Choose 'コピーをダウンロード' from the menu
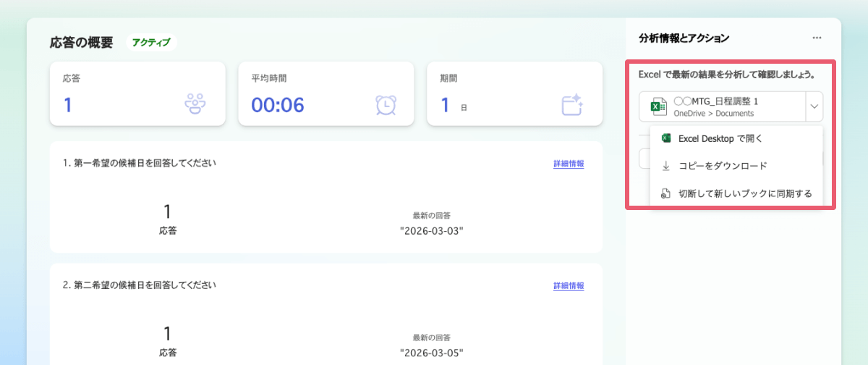This screenshot has height=365, width=868. click(x=736, y=166)
